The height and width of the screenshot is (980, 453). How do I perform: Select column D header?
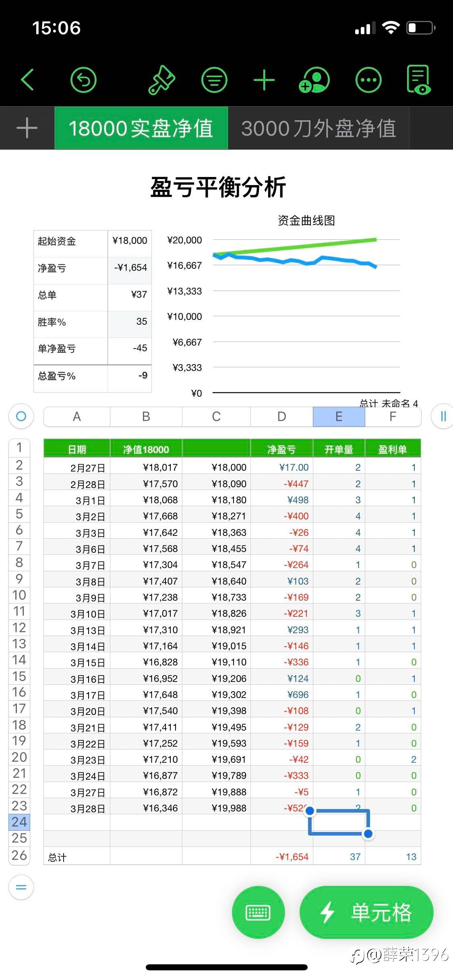pos(282,416)
